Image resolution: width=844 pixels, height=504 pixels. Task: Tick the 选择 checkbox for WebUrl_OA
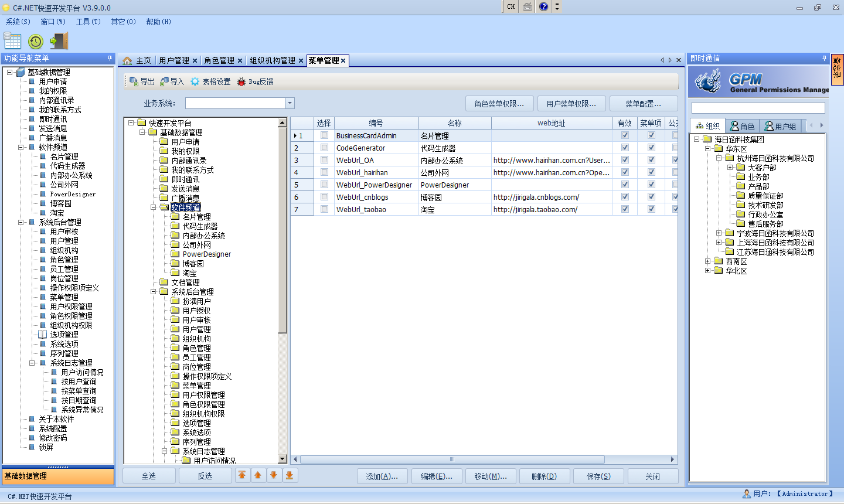coord(324,160)
